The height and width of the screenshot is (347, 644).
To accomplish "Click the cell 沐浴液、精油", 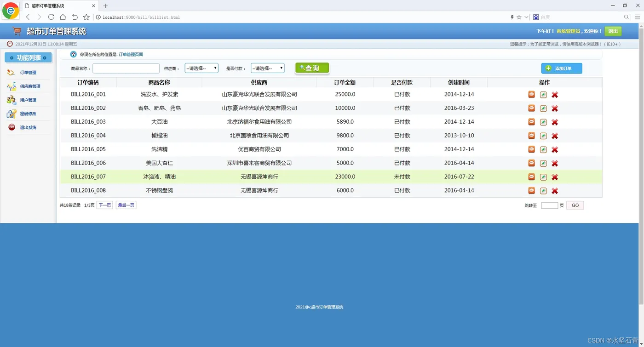I will point(160,176).
